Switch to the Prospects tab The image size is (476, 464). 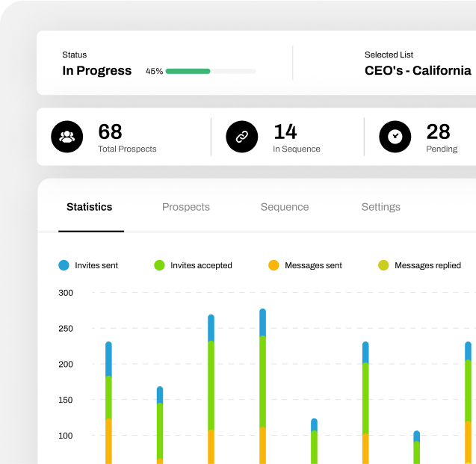click(x=186, y=207)
